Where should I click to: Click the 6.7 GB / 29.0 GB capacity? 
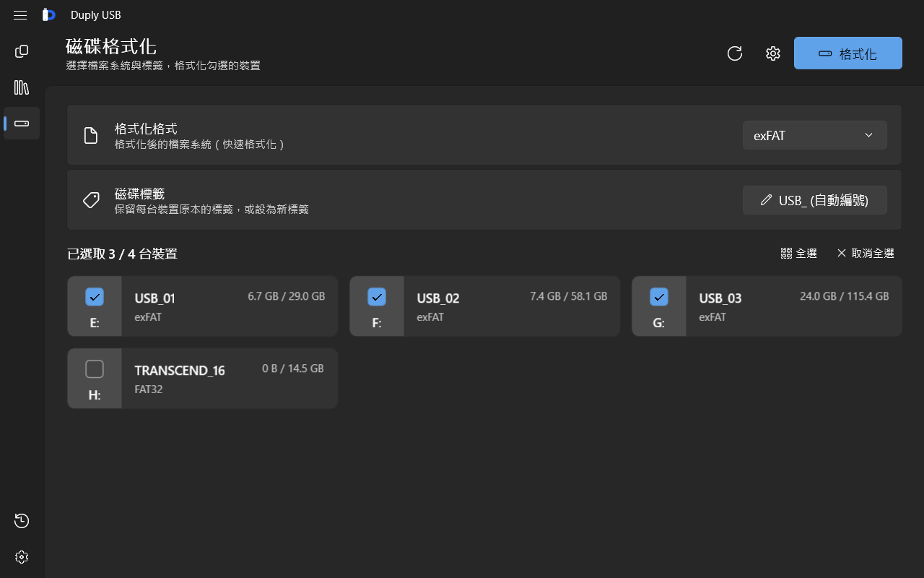(x=287, y=296)
